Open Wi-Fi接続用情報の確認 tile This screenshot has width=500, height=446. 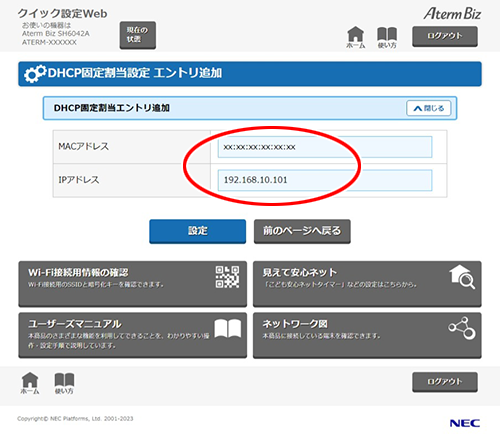click(133, 284)
